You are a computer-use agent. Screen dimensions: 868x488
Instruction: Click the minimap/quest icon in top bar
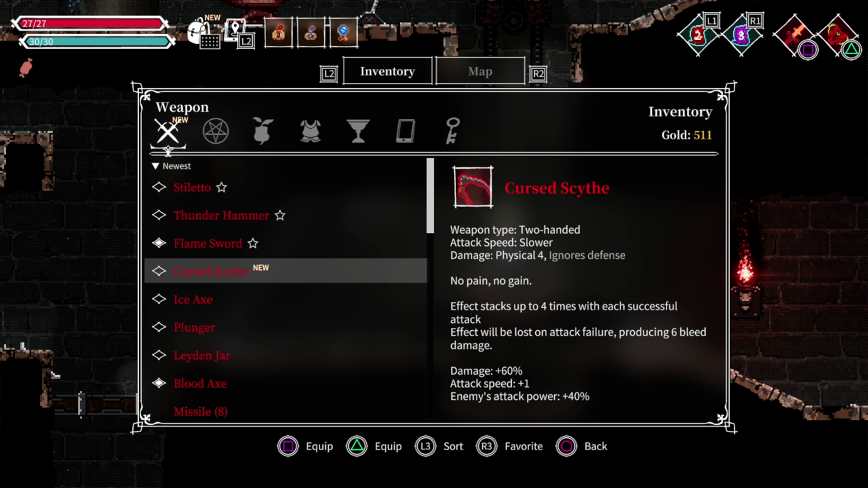pyautogui.click(x=237, y=30)
